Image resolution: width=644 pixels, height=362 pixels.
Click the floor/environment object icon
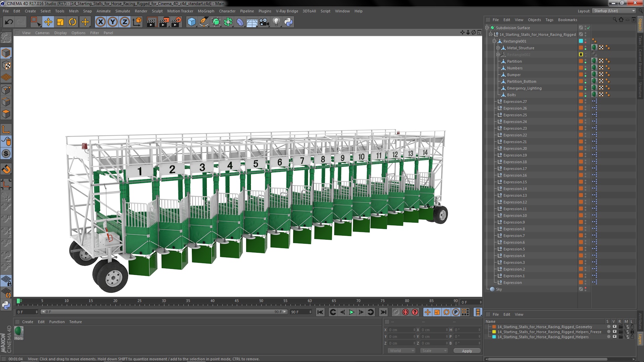pyautogui.click(x=252, y=22)
